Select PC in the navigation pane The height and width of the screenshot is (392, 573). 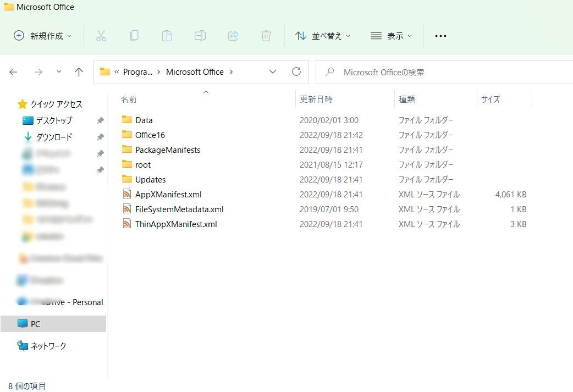[53, 324]
